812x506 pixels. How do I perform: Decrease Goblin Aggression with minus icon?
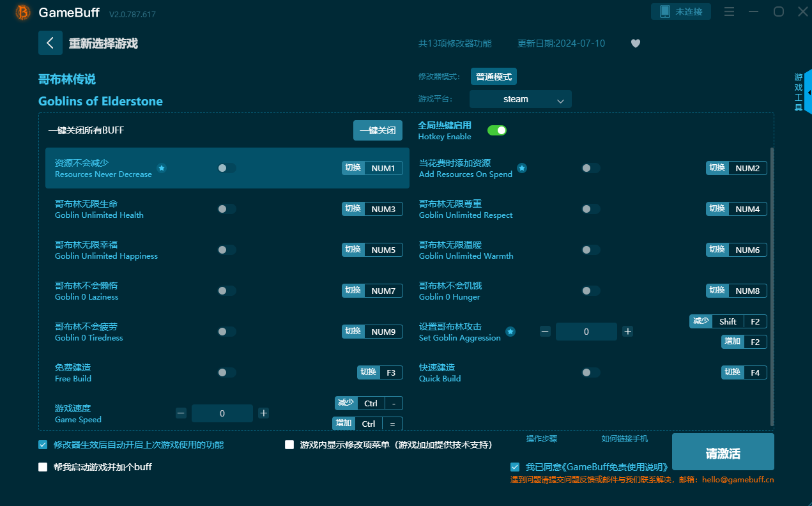coord(545,331)
